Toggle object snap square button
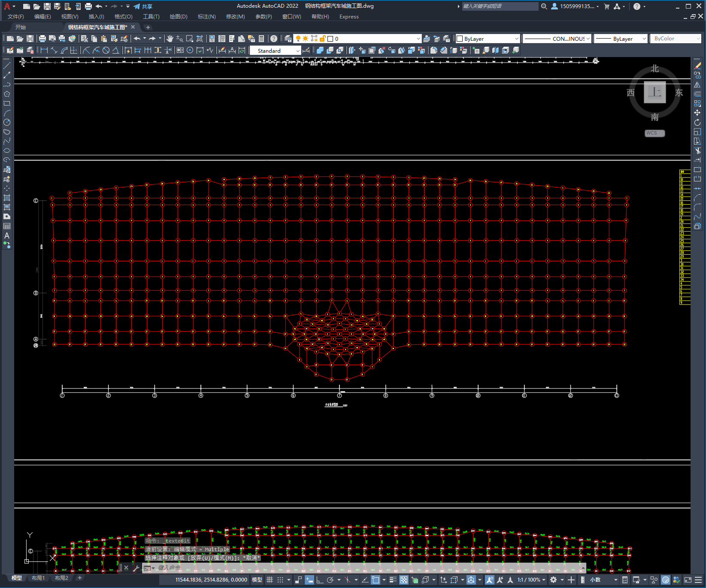The image size is (706, 588). coord(376,580)
